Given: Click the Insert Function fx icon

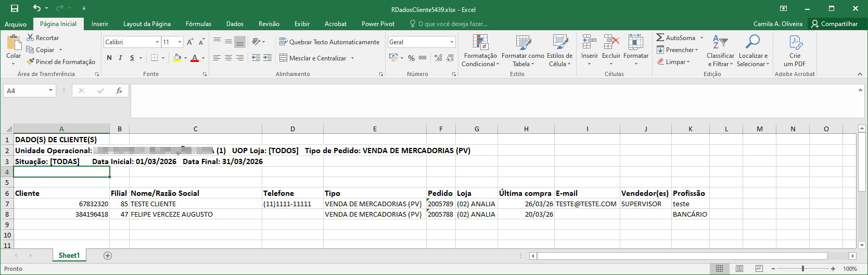Looking at the screenshot, I should pos(119,91).
